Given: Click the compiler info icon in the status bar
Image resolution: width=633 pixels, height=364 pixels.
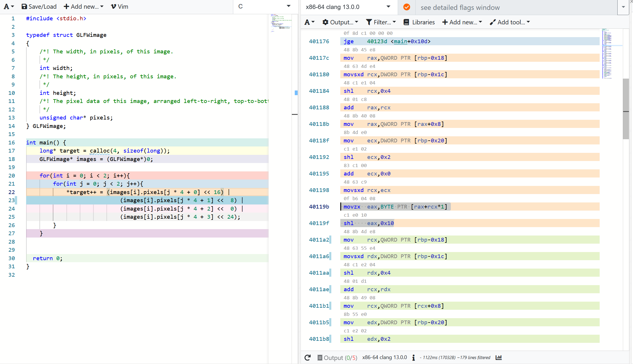Looking at the screenshot, I should (x=413, y=358).
